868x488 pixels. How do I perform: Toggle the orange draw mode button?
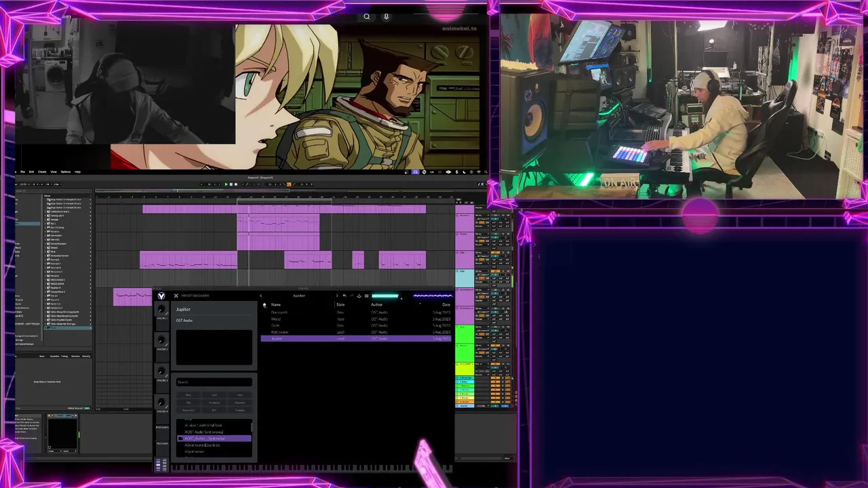289,184
